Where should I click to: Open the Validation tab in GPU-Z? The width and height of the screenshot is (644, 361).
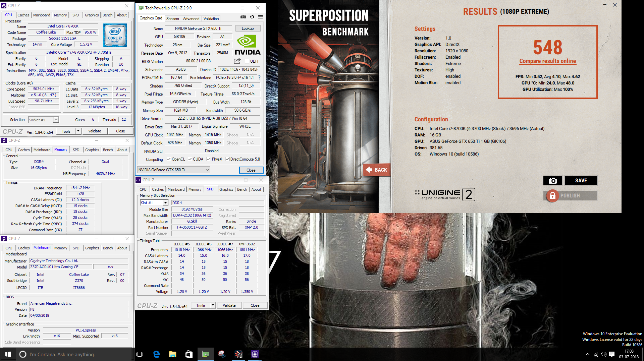point(211,19)
